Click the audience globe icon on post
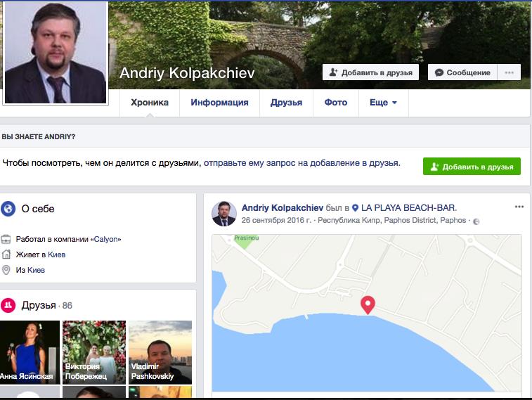The width and height of the screenshot is (532, 400). click(x=476, y=221)
